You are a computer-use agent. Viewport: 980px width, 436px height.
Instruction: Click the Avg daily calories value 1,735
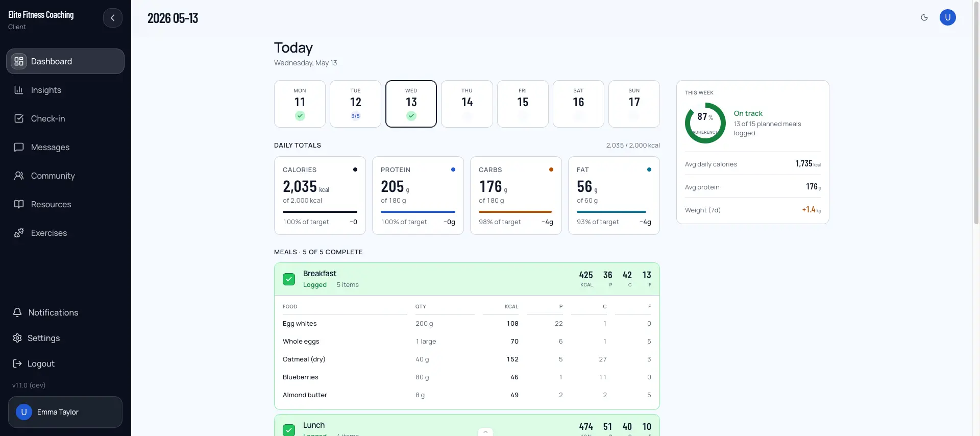808,164
